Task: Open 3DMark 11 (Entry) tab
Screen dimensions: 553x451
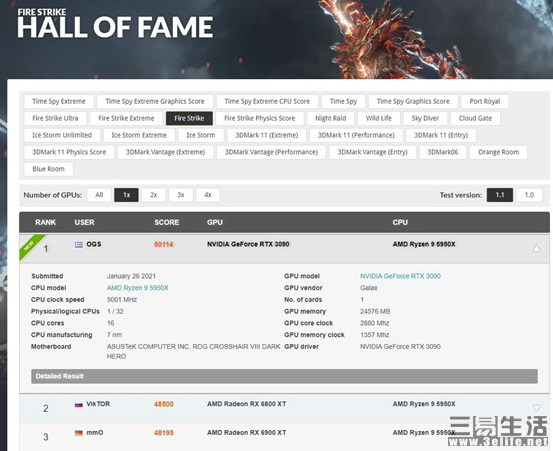Action: tap(441, 135)
